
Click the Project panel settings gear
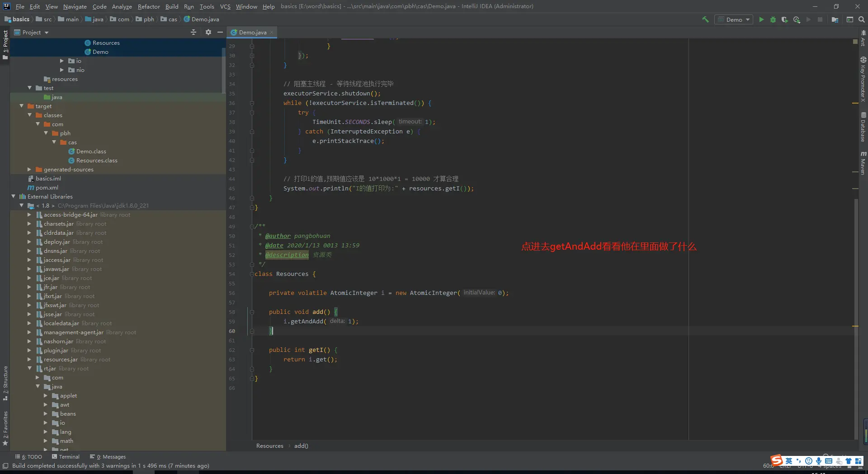pyautogui.click(x=208, y=32)
